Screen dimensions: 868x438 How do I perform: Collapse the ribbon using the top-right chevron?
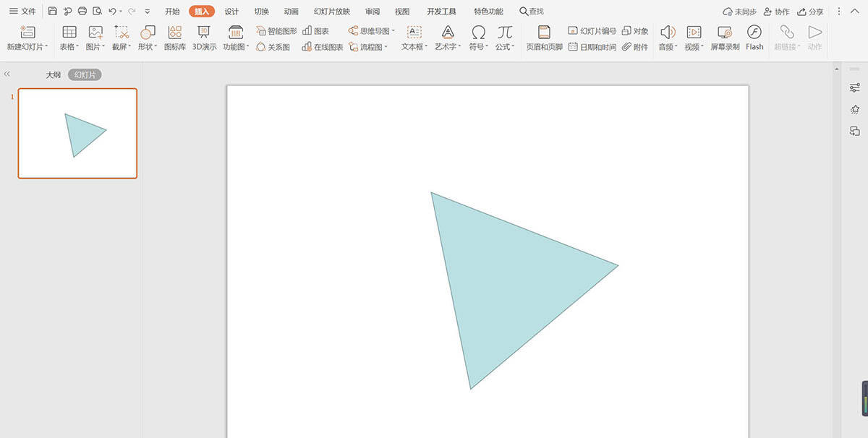point(854,12)
